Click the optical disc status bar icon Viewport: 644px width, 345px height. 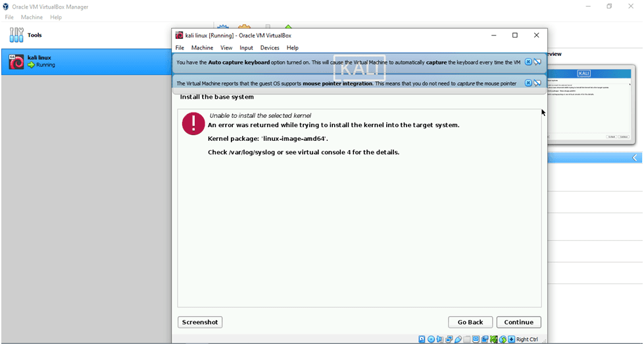[431, 339]
